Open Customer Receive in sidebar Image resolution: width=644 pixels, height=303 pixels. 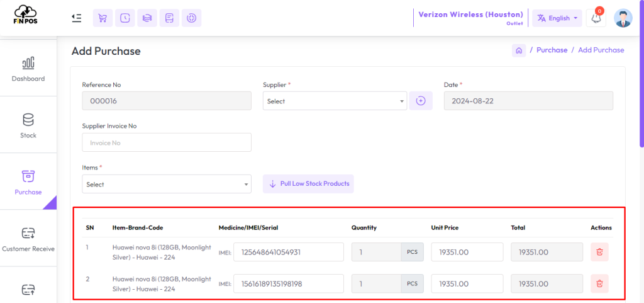click(x=28, y=239)
